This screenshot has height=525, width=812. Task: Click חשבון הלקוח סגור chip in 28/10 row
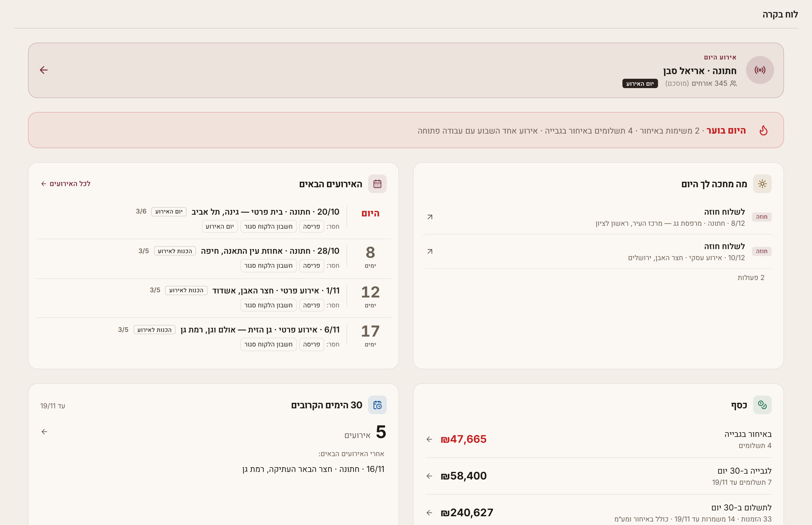pos(269,266)
